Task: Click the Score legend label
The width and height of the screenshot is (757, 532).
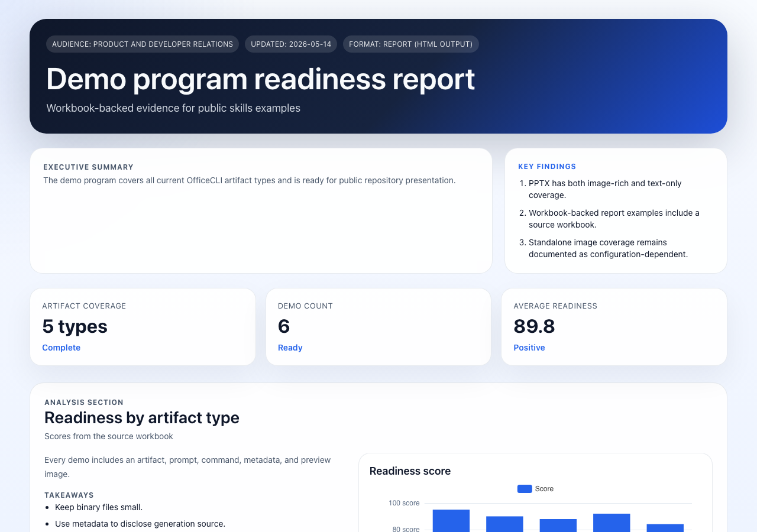Action: (544, 489)
